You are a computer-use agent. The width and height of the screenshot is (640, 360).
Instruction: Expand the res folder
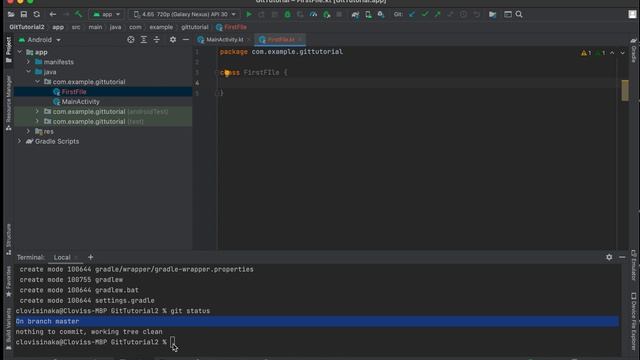(29, 131)
